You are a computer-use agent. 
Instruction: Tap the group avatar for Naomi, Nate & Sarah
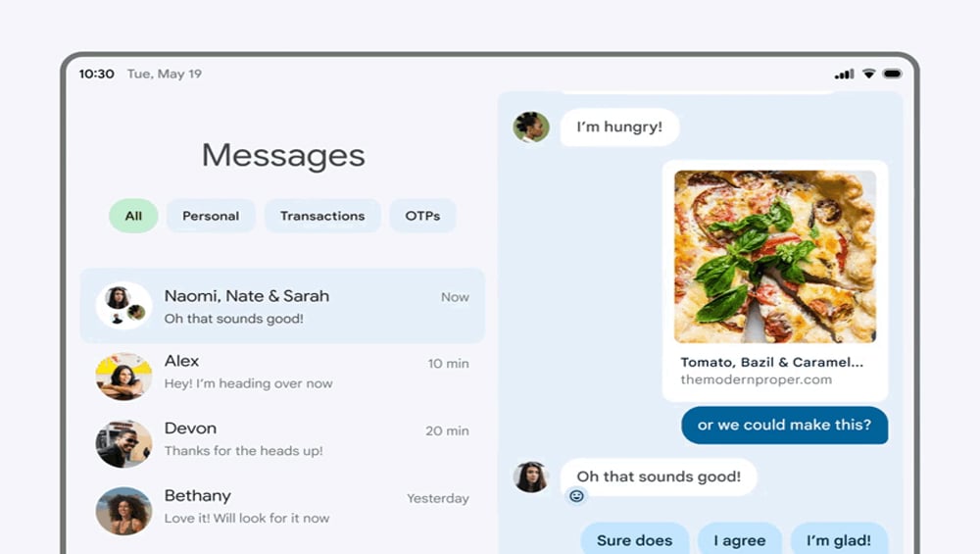[123, 306]
